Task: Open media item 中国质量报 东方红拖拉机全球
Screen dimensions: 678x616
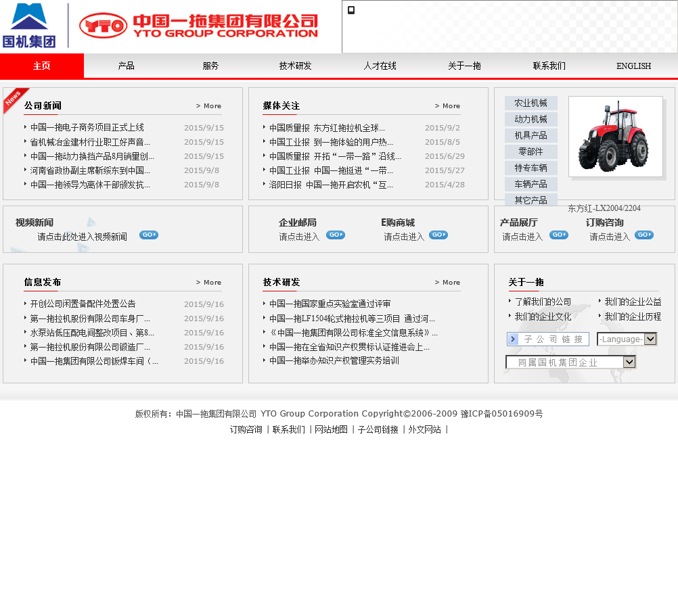Action: (x=327, y=128)
